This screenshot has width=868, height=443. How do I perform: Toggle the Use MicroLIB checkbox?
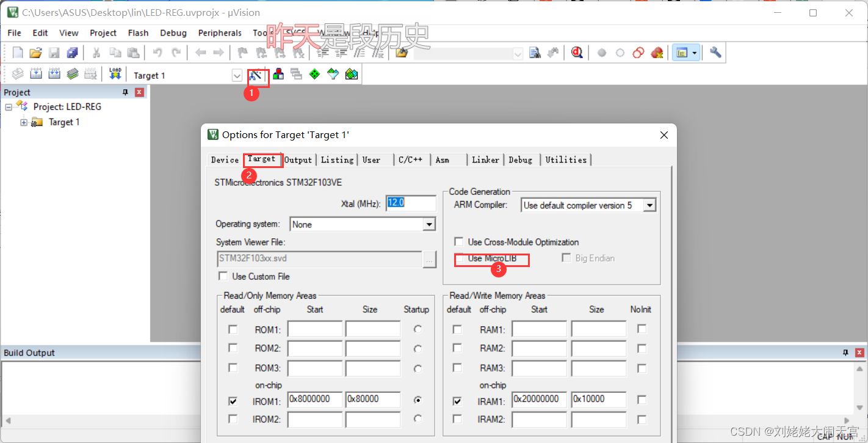click(458, 258)
